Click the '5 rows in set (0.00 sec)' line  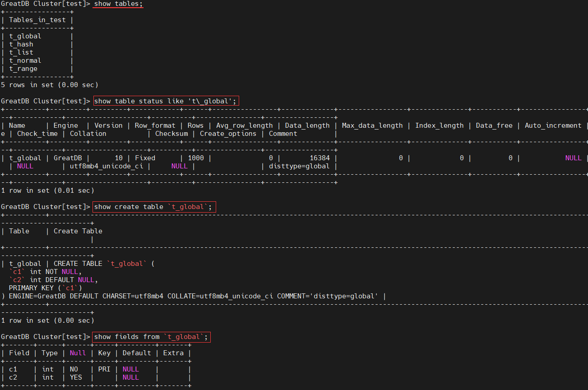coord(50,85)
